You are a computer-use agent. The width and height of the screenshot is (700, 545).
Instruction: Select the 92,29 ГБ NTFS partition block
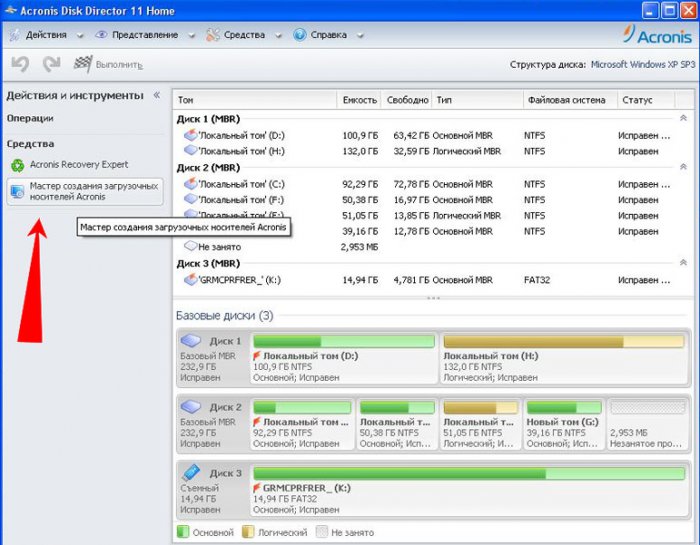tap(302, 424)
